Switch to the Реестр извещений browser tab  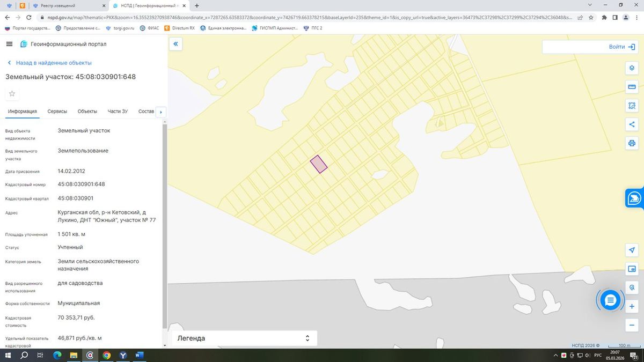click(x=68, y=5)
